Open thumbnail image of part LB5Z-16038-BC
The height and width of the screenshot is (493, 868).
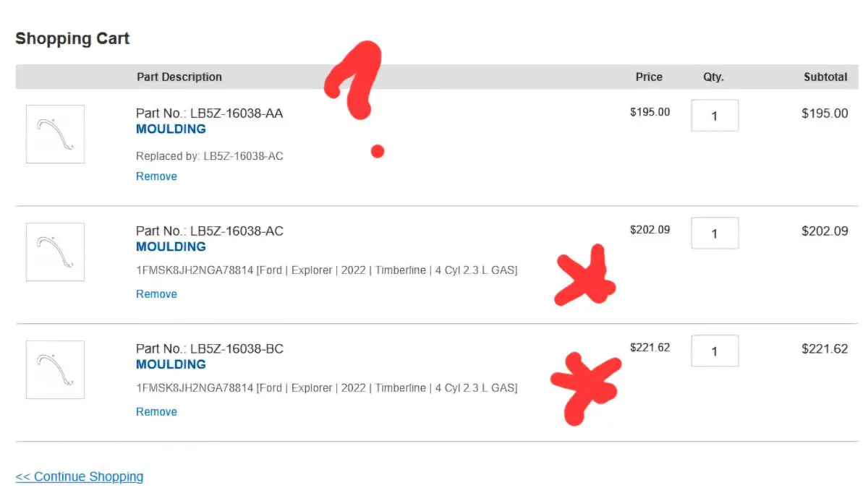click(x=55, y=369)
